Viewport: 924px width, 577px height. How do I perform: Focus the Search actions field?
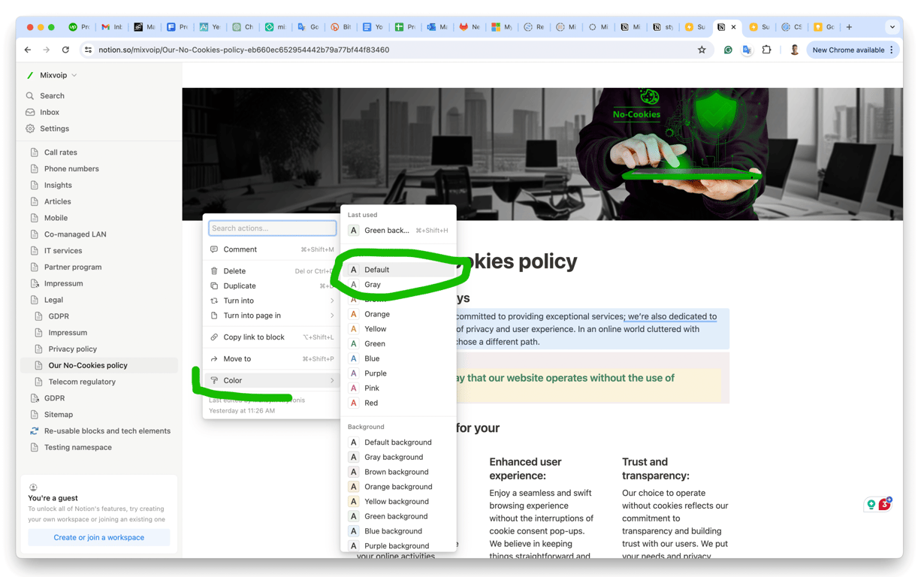coord(272,228)
